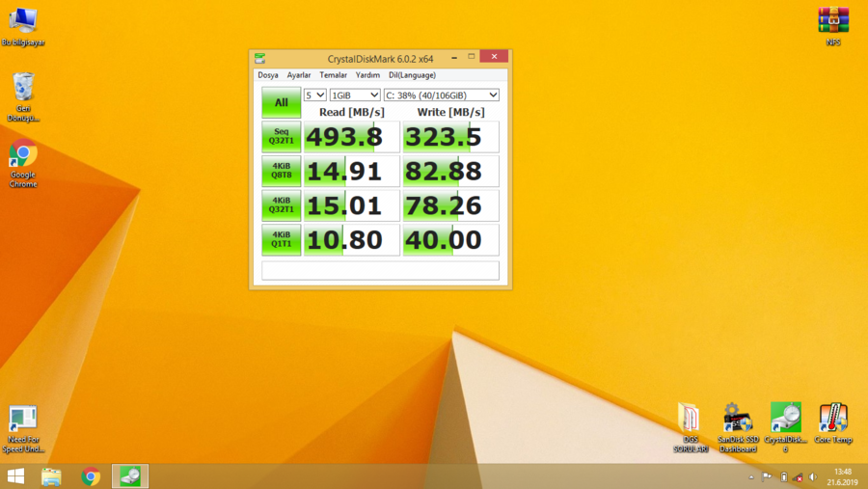Show hidden tray icons arrow

(x=751, y=476)
